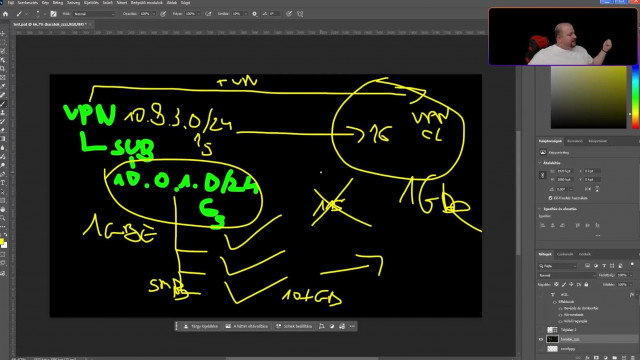The height and width of the screenshot is (360, 640).
Task: Open the layer filter kind dropdown
Action: (x=558, y=266)
